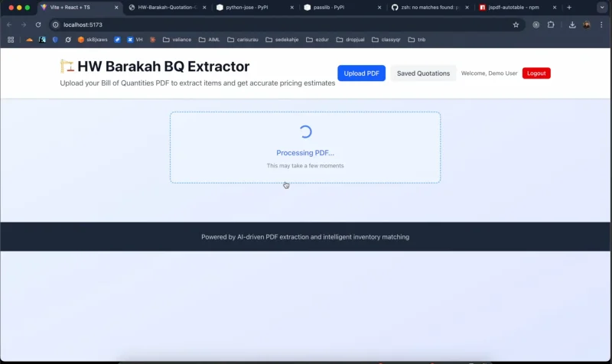This screenshot has width=612, height=364.
Task: Open a new tab with the plus button
Action: (569, 7)
